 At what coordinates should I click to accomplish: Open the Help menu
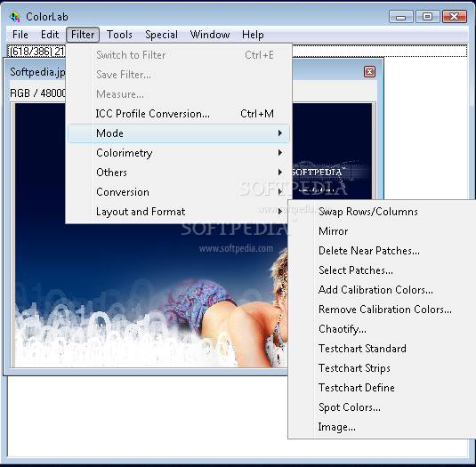tap(253, 35)
